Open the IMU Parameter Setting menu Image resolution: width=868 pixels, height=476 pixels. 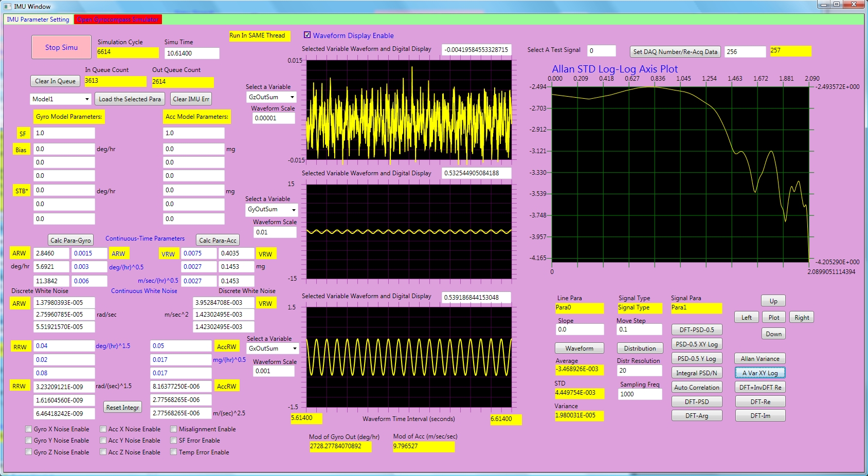click(38, 20)
